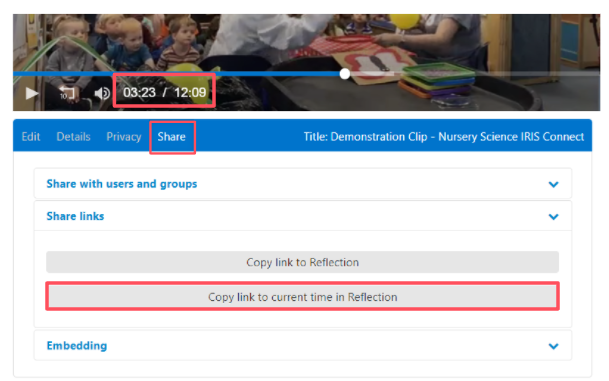Mute the video volume speaker icon
The height and width of the screenshot is (381, 609).
[102, 93]
